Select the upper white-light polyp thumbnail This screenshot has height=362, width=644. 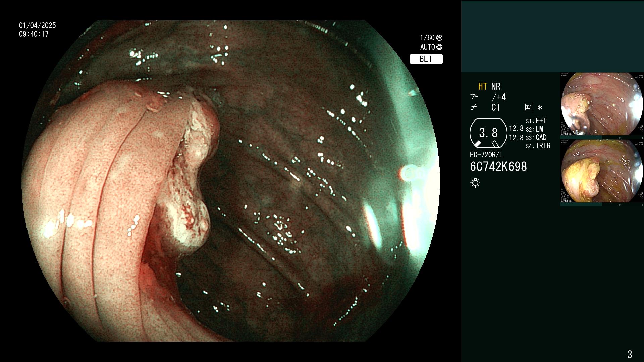tap(602, 104)
